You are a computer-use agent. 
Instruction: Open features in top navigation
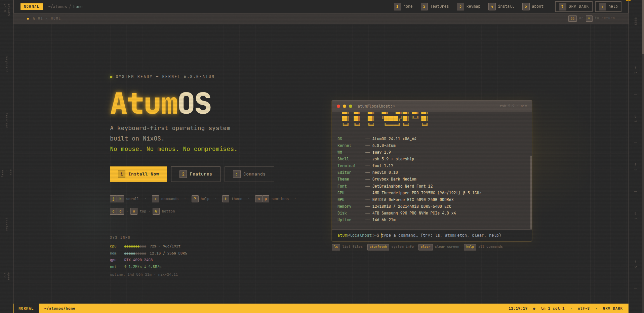pos(435,6)
